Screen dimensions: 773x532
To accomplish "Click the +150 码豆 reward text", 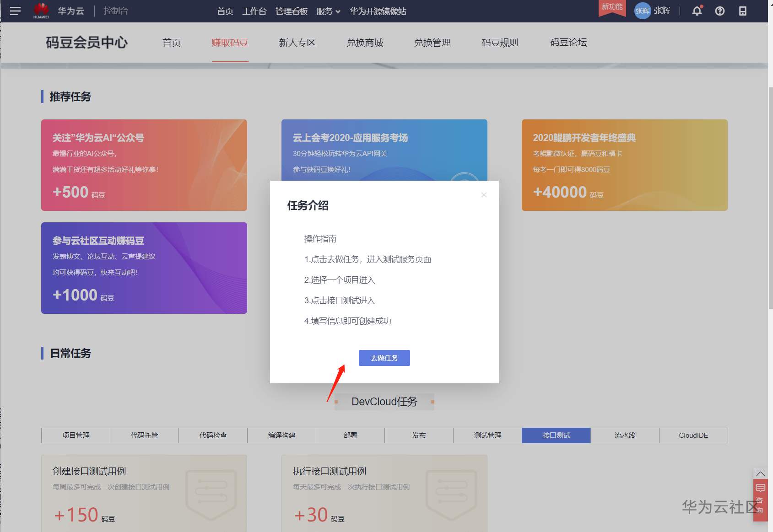I will point(84,515).
